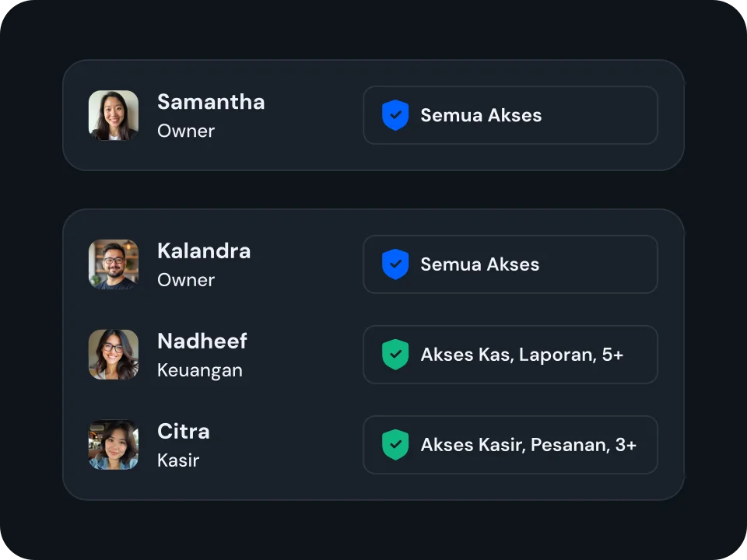Select the name Citra
This screenshot has width=747, height=560.
coord(184,432)
